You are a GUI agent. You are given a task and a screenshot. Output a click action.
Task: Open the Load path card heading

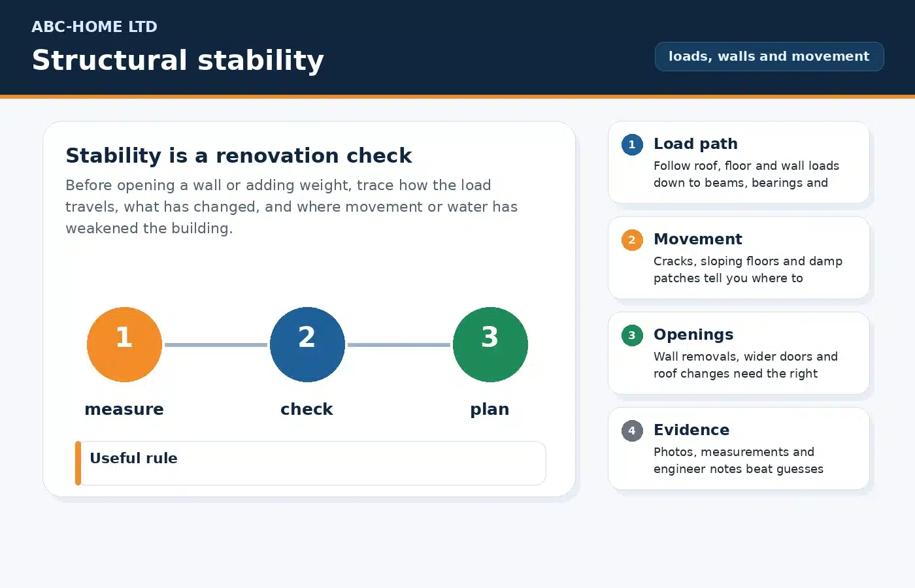(695, 144)
